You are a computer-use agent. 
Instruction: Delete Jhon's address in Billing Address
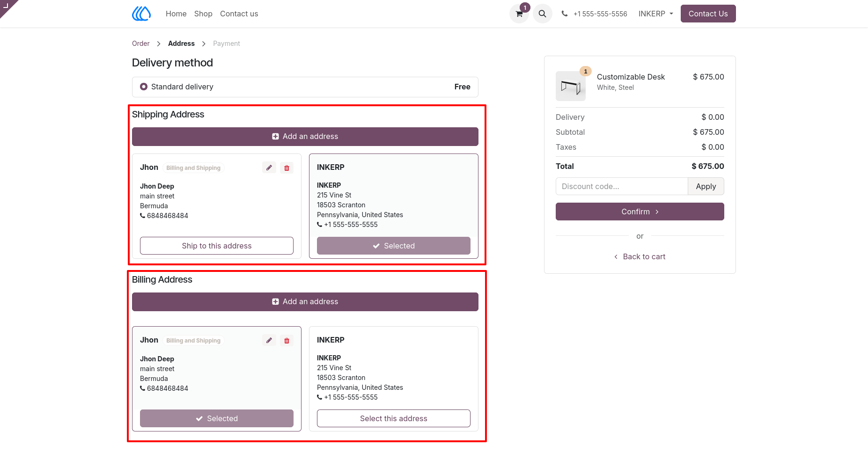[x=287, y=340]
